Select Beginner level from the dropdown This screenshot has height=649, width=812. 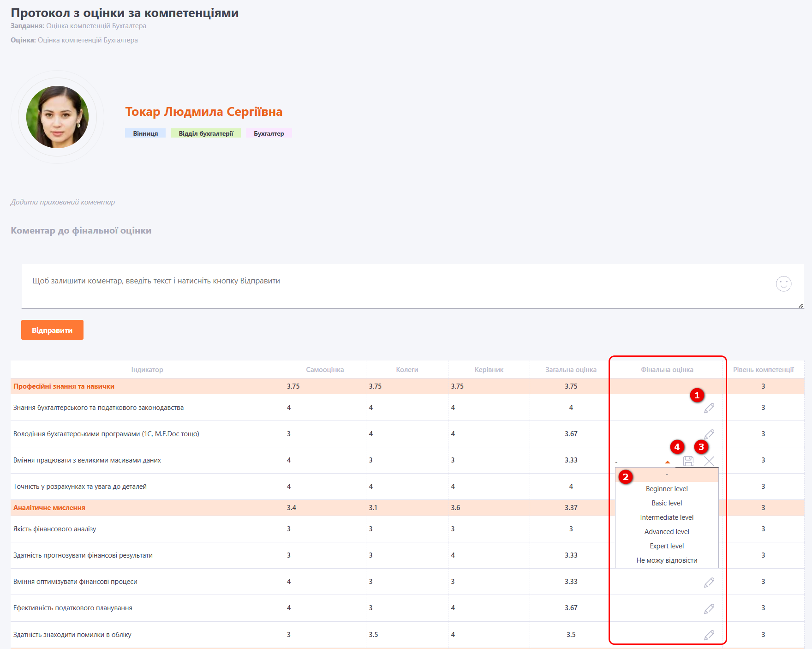click(667, 489)
